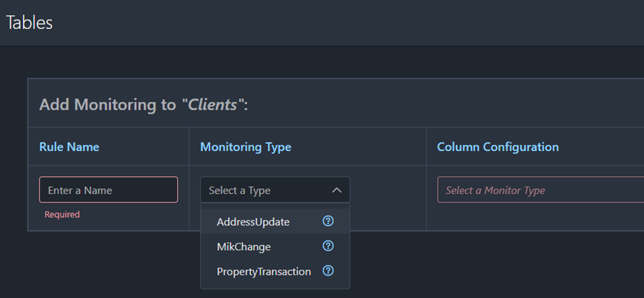The height and width of the screenshot is (298, 644).
Task: Click the chevron on the Monitoring Type selector
Action: point(338,190)
